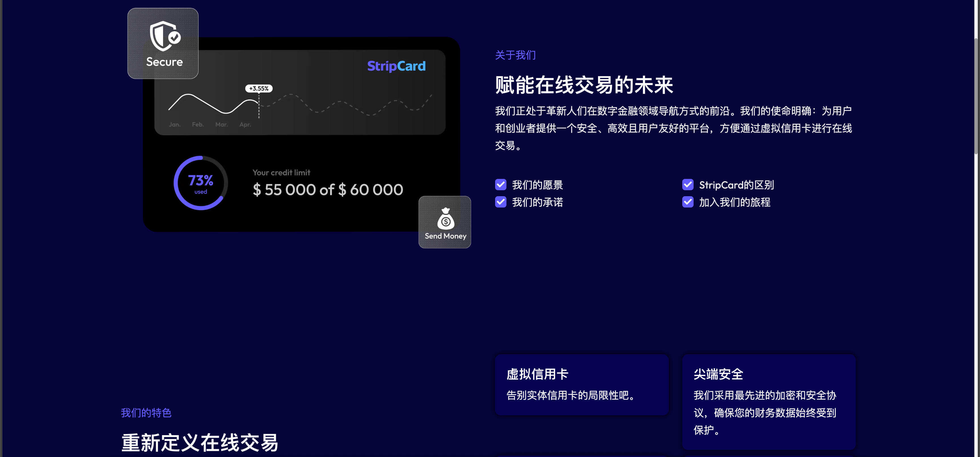This screenshot has height=457, width=980.
Task: Click the dollar sign inside the money bag
Action: [x=445, y=222]
